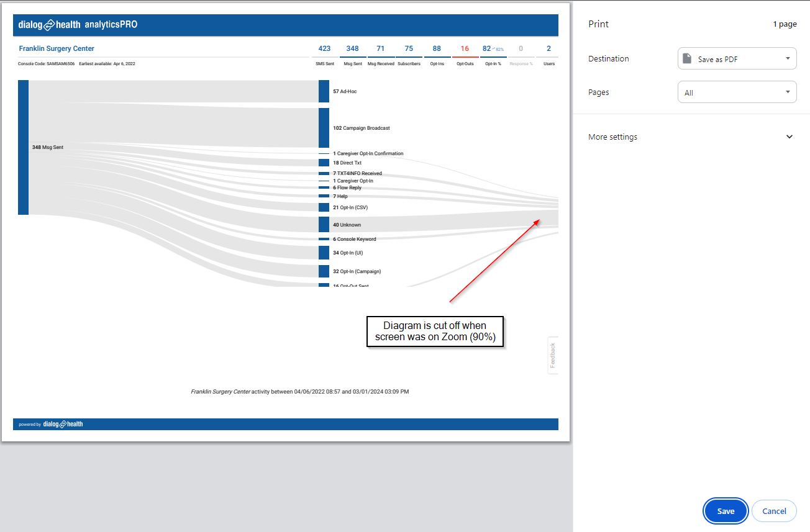Click the 7 TXT4INFO Received label
The height and width of the screenshot is (532, 810).
(x=357, y=173)
